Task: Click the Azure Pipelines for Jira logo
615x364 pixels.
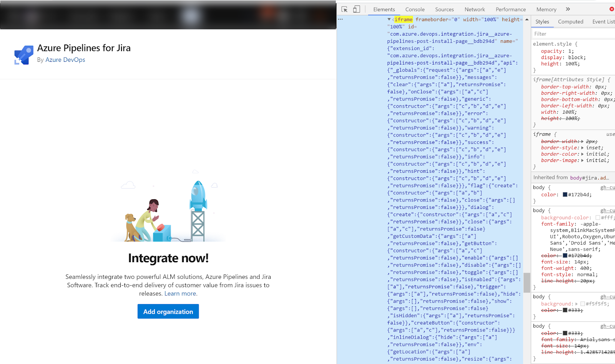Action: 23,55
